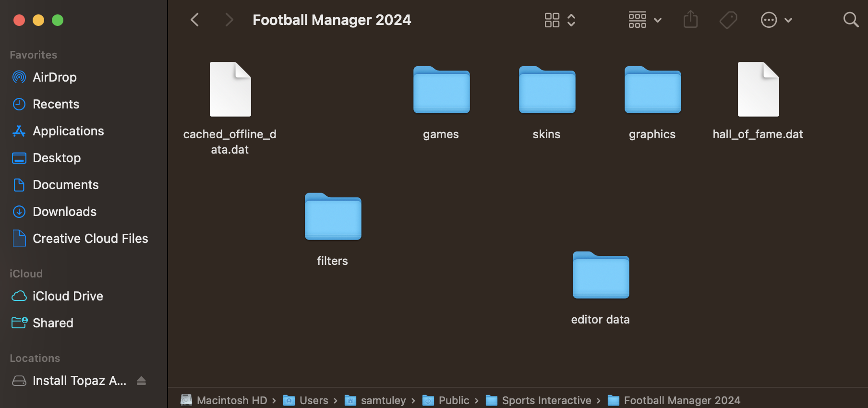Image resolution: width=868 pixels, height=408 pixels.
Task: Click the graphics folder label
Action: 652,134
